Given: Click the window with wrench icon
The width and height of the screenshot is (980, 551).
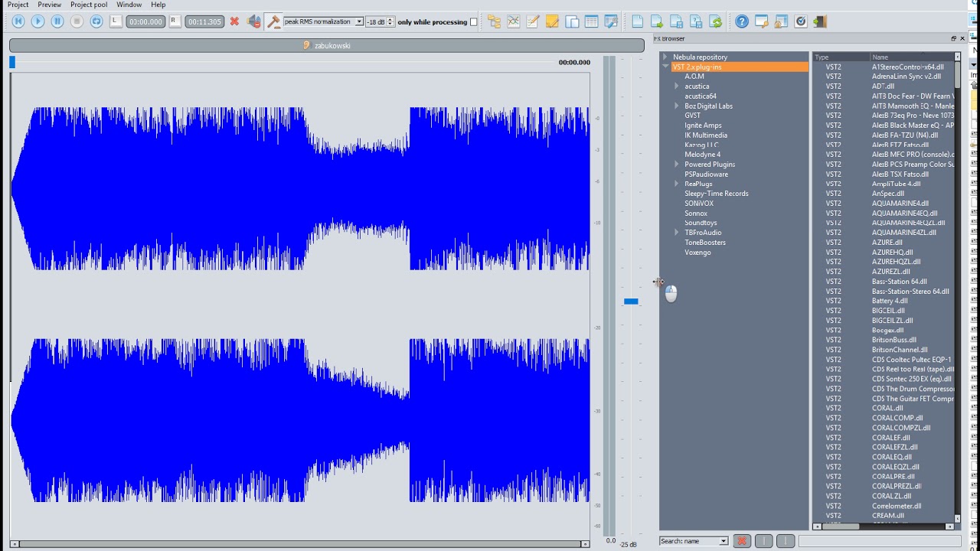Looking at the screenshot, I should (x=611, y=21).
